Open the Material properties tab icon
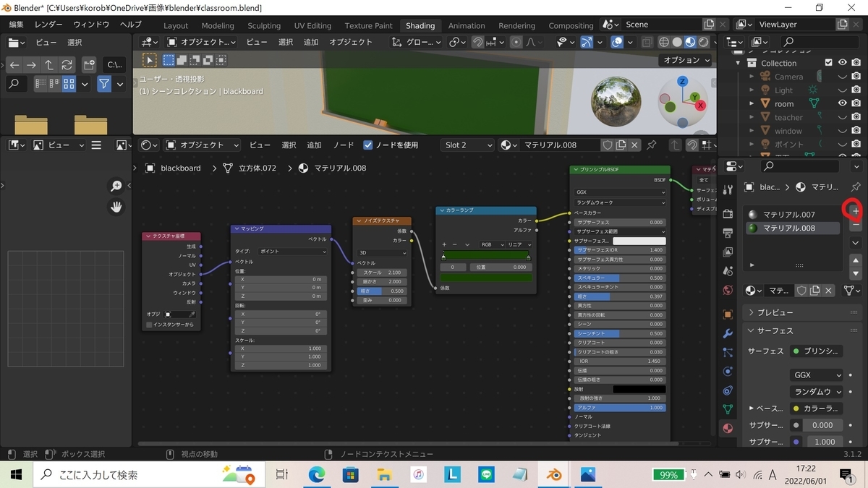Image resolution: width=868 pixels, height=488 pixels. coord(728,428)
